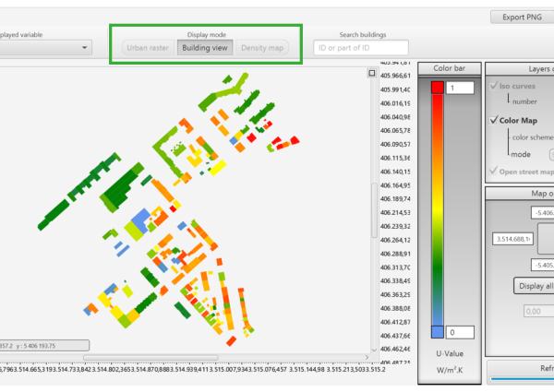Click the Search buildings ID field

(x=361, y=48)
